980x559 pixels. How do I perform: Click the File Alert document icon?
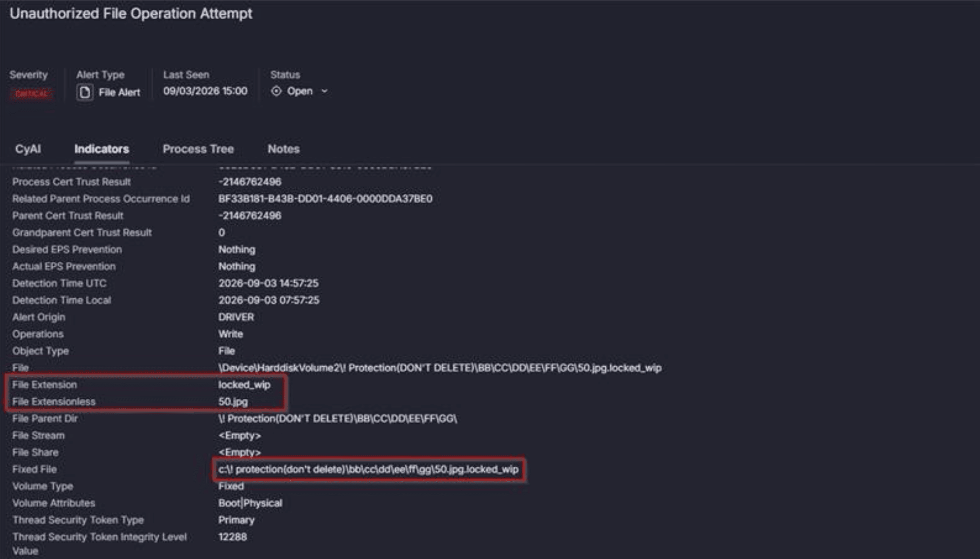(84, 92)
